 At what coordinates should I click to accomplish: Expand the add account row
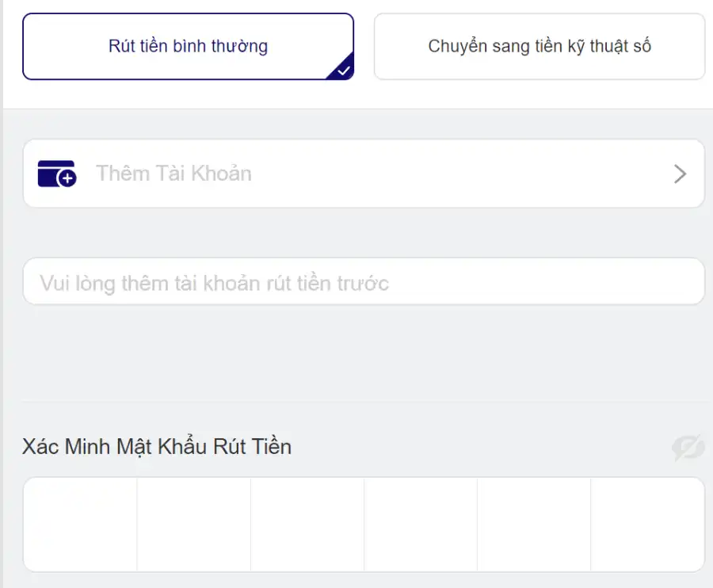point(364,173)
